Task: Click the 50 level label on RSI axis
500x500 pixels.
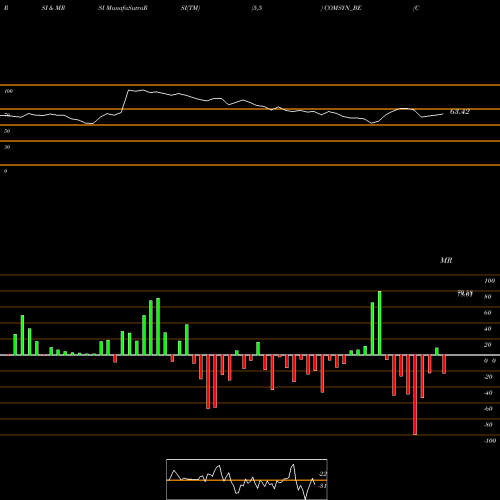Action: (7, 131)
